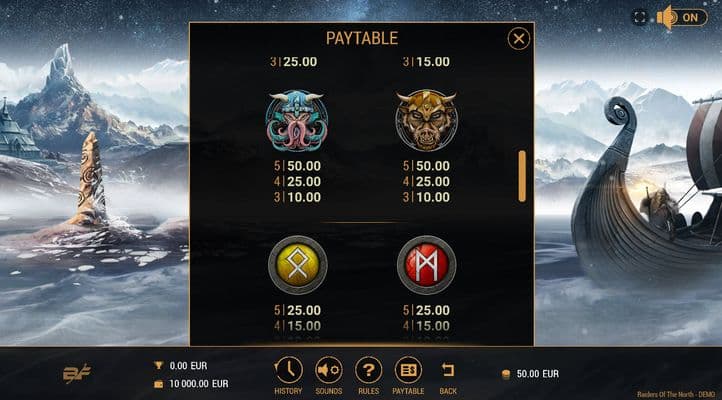Viewport: 722px width, 400px height.
Task: Click the 50.00 EUR bet amount
Action: click(537, 374)
